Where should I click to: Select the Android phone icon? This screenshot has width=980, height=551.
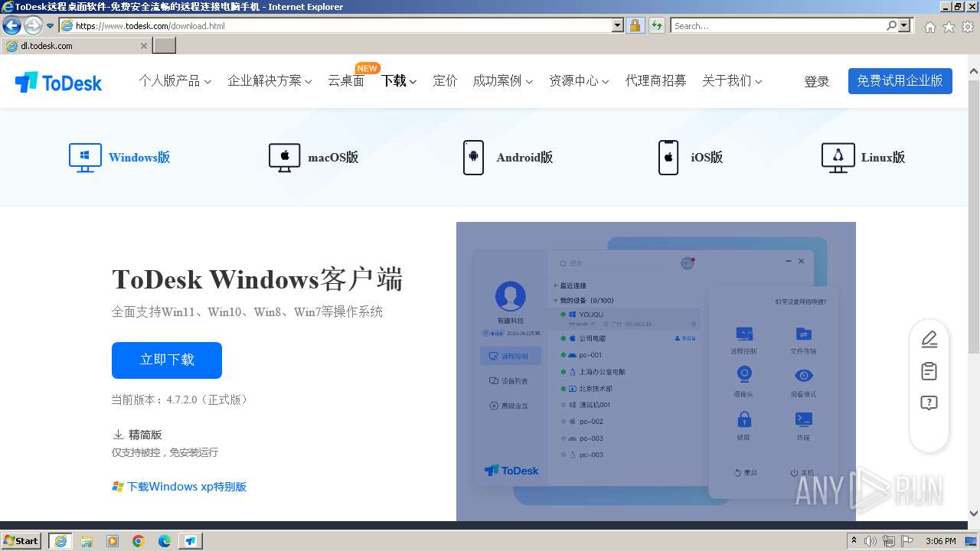pos(473,158)
